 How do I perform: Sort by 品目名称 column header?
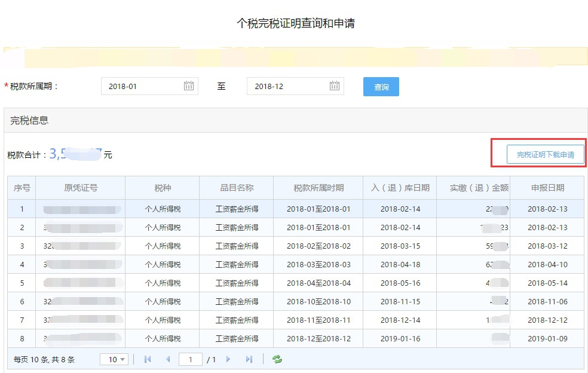click(237, 188)
